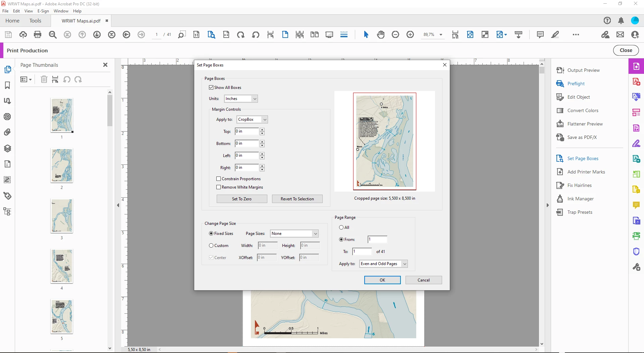Click Revert To Selection button

(297, 199)
